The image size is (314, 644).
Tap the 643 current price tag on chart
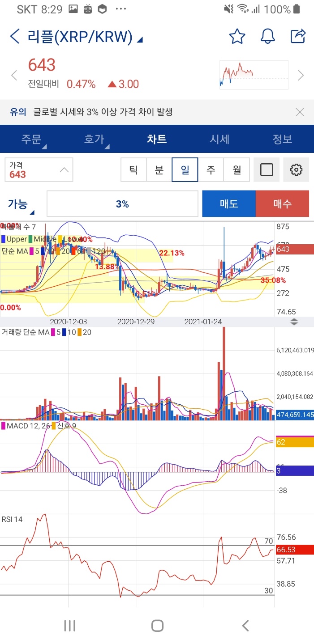point(294,249)
